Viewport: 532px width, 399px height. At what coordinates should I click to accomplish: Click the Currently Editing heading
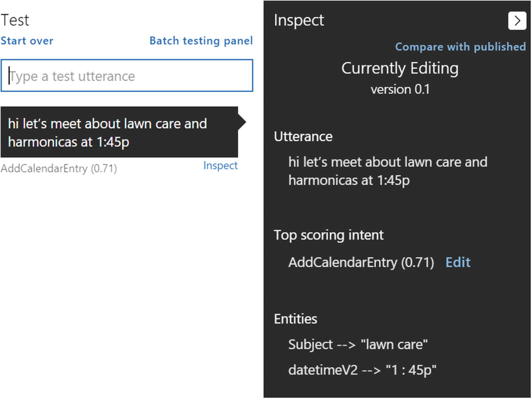pyautogui.click(x=400, y=68)
